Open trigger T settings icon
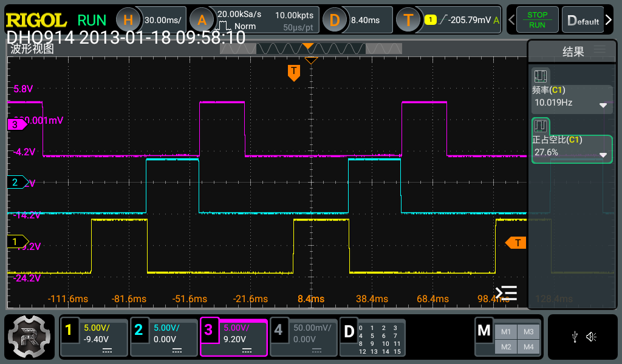The image size is (622, 364). (408, 20)
